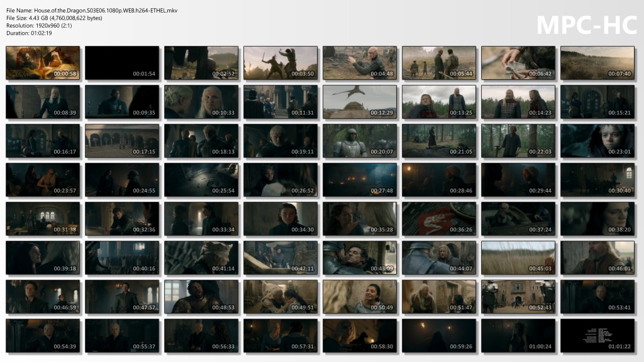644x362 pixels.
Task: Click the arched hall thumbnail at 00:17:15
Action: click(122, 141)
